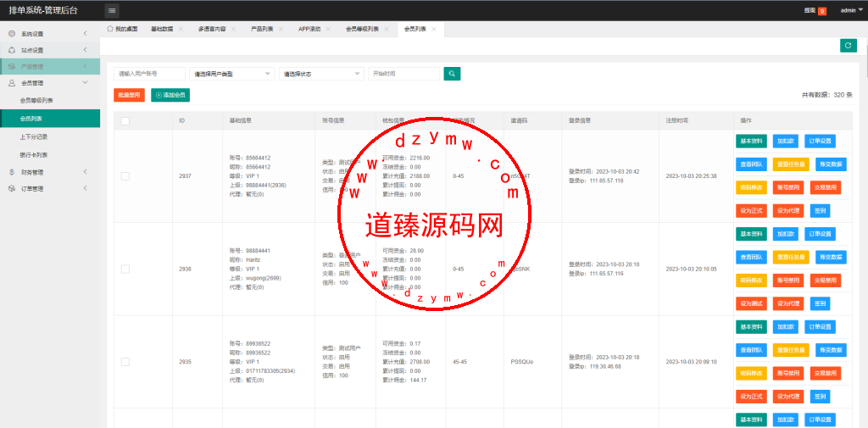Click 基本资料 for member 2937
868x428 pixels.
(751, 142)
